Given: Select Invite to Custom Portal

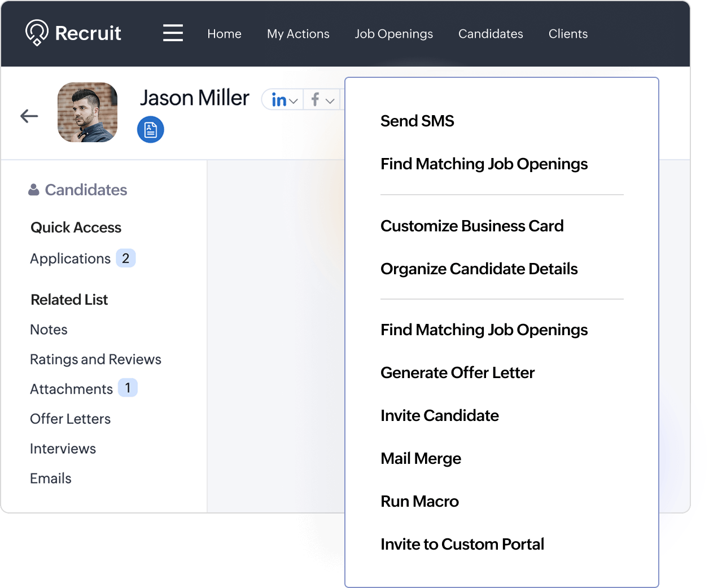Looking at the screenshot, I should point(462,544).
